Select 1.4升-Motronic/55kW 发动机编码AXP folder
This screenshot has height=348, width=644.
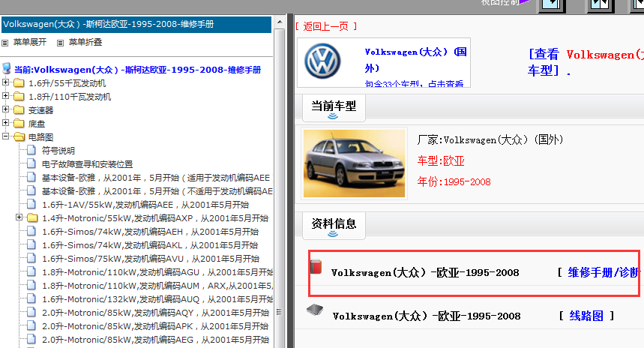pyautogui.click(x=155, y=218)
